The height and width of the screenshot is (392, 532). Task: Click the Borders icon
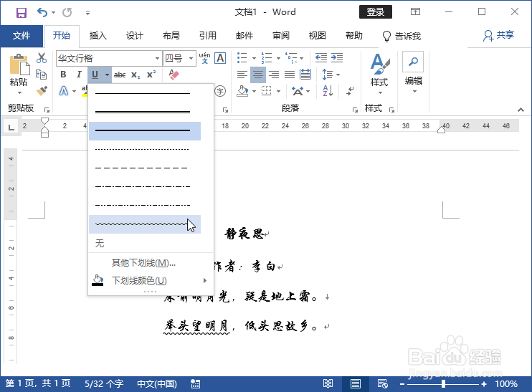[266, 91]
